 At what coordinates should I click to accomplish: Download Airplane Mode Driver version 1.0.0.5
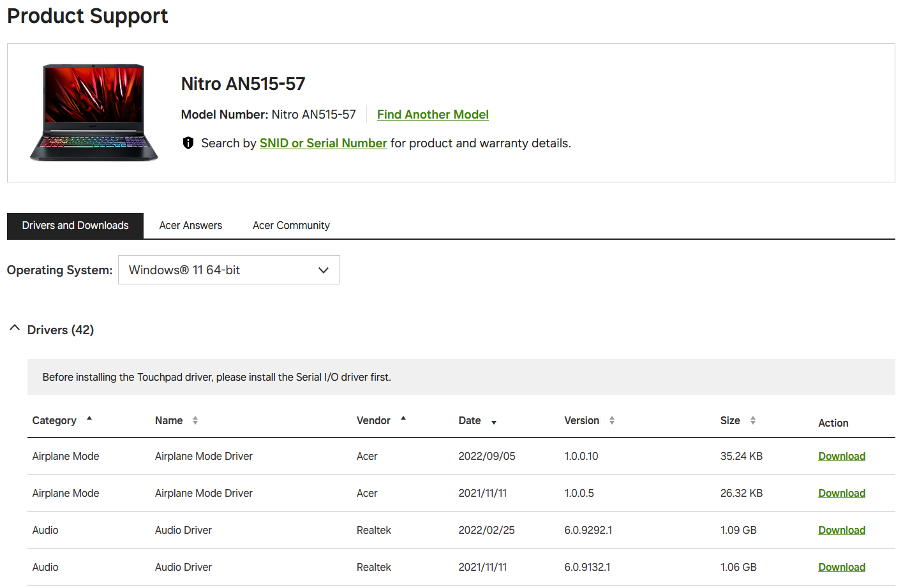(x=842, y=494)
